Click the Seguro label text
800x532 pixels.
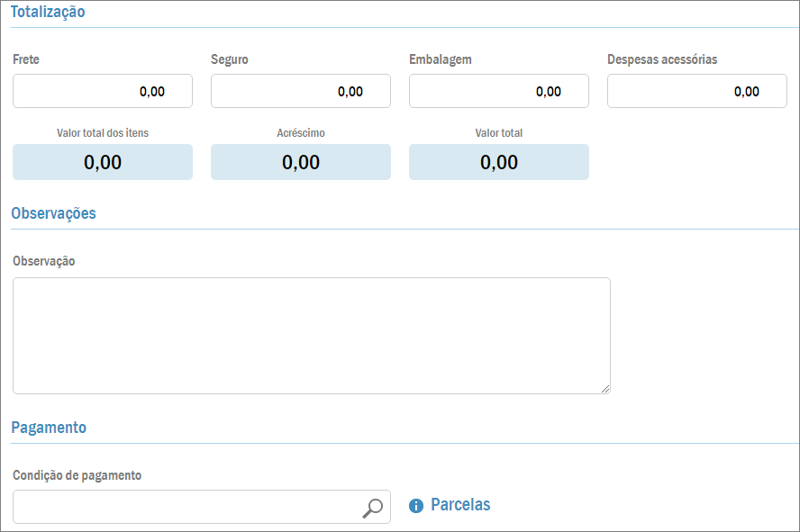230,59
